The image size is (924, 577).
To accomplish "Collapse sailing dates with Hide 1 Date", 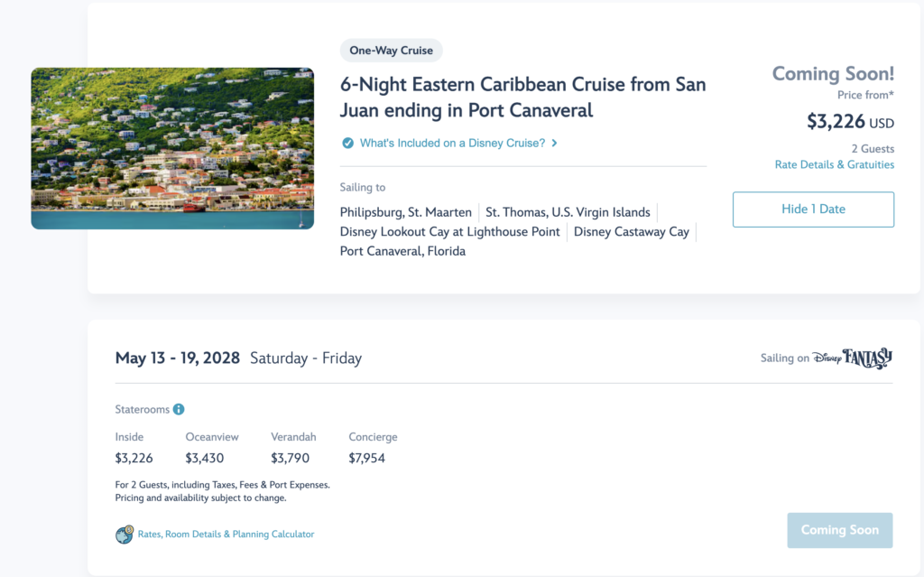I will (x=813, y=209).
